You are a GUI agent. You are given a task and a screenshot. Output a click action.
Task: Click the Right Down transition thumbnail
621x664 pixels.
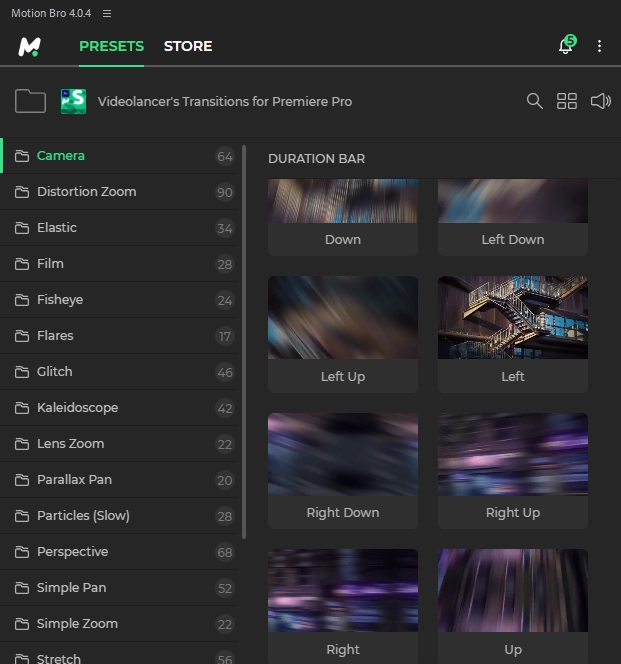coord(343,454)
